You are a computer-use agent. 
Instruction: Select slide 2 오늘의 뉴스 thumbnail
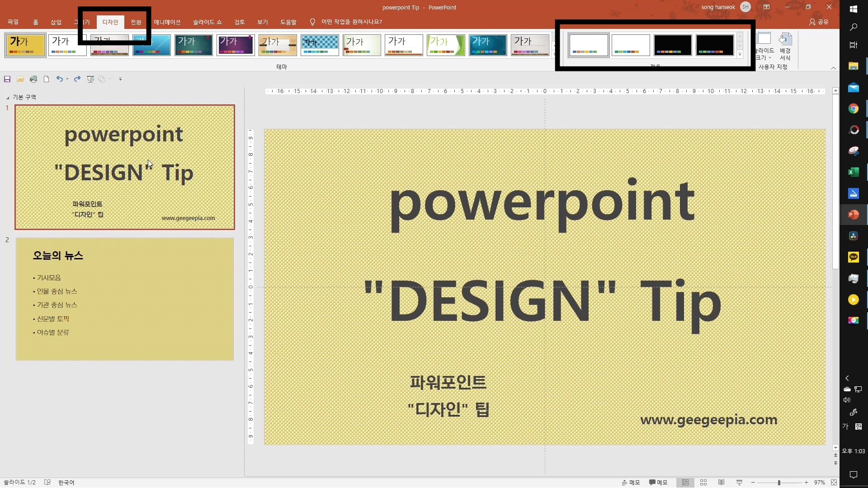(x=125, y=299)
